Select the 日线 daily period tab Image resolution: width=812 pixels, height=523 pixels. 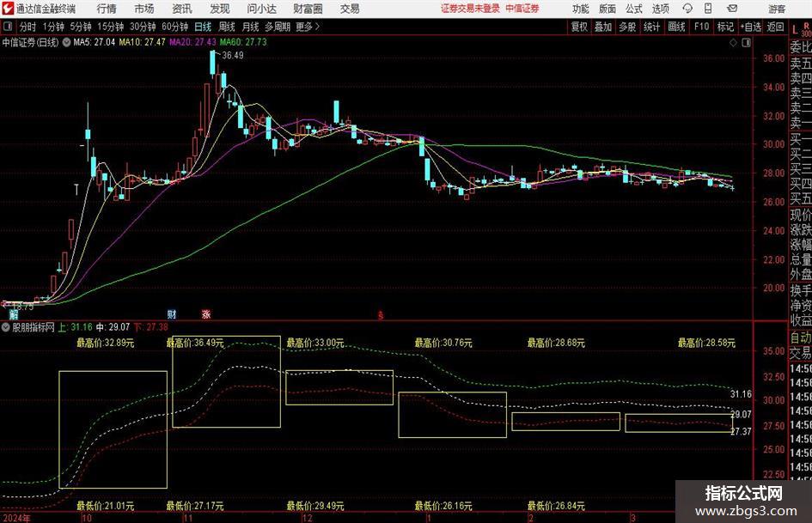pyautogui.click(x=203, y=27)
